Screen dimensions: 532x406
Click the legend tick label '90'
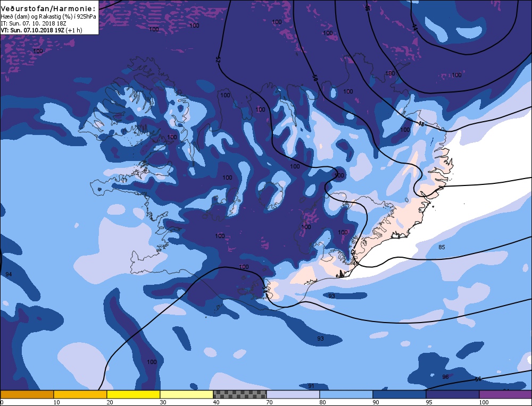click(x=376, y=402)
